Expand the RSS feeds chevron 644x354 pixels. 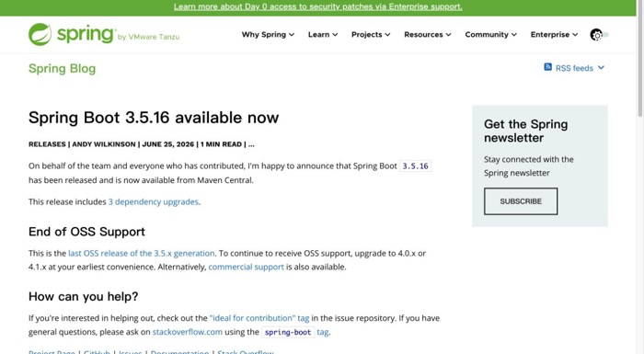click(x=601, y=68)
